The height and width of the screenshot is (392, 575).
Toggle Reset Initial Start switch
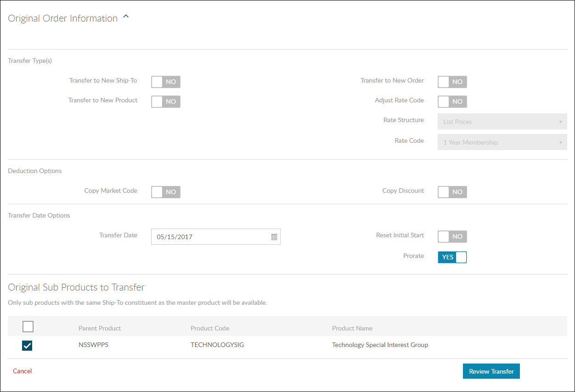pos(452,236)
